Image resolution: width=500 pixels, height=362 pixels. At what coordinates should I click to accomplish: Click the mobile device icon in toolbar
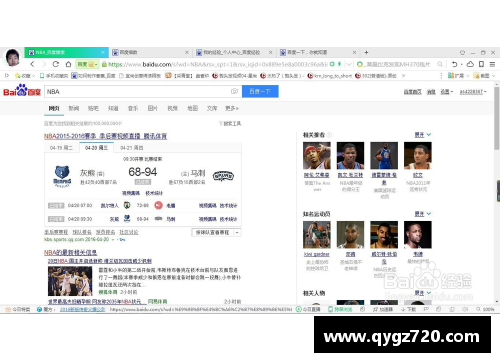(x=481, y=64)
